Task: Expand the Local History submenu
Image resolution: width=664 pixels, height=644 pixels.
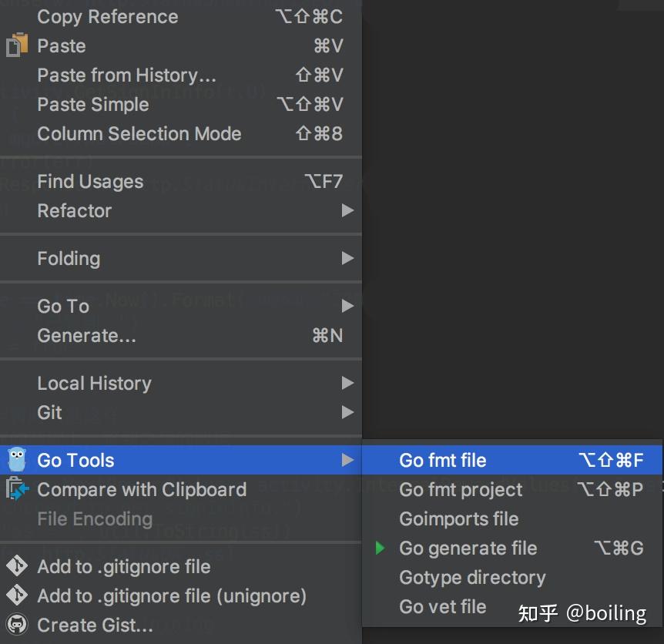Action: point(94,383)
